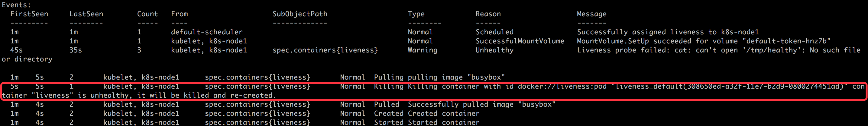Click the Unhealthy reason text
The width and height of the screenshot is (868, 126).
pos(494,50)
